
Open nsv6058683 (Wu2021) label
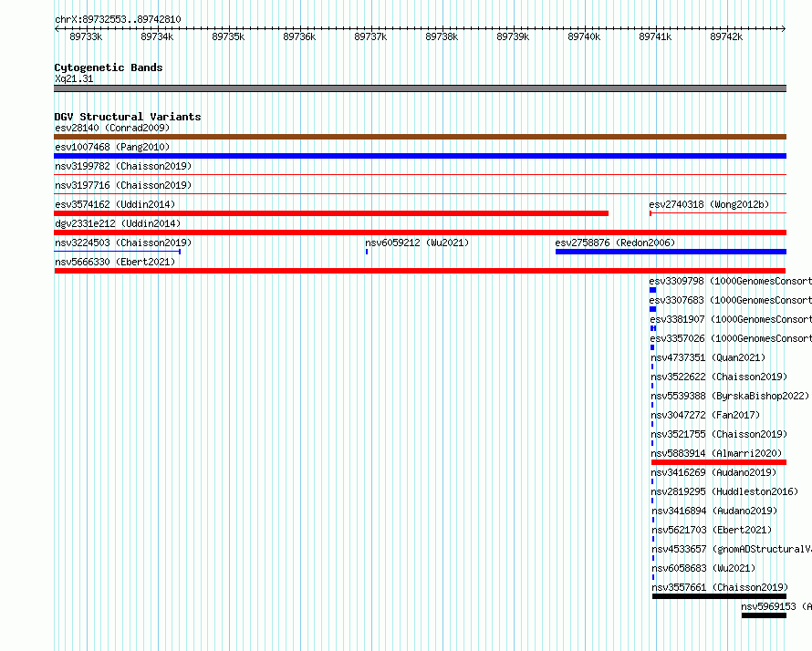point(703,568)
